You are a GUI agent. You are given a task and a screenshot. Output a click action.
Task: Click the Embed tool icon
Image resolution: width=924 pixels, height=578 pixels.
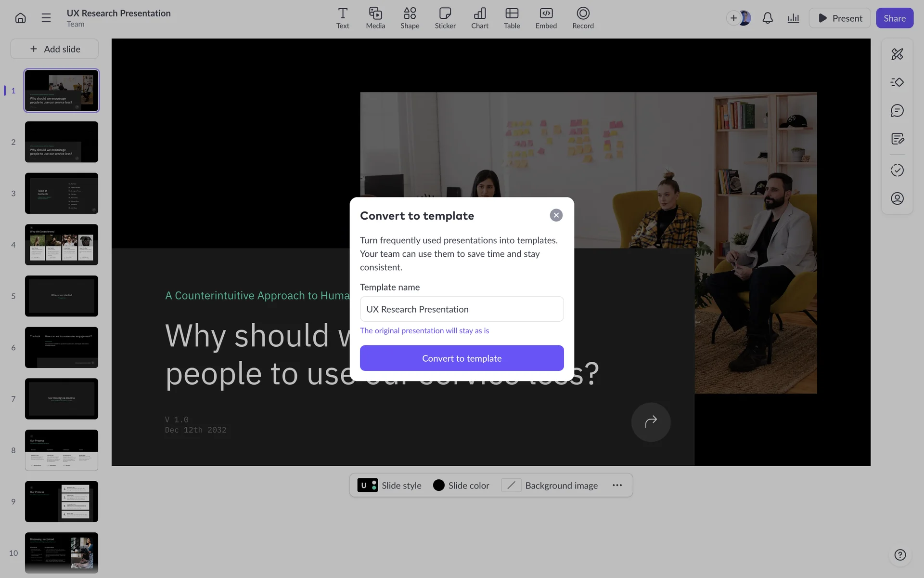point(546,18)
